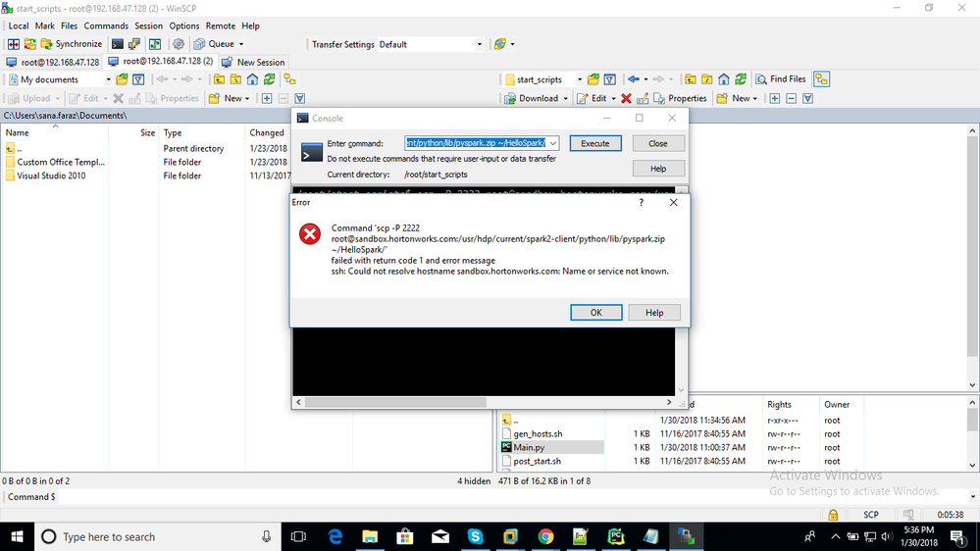This screenshot has width=980, height=551.
Task: Click remote panel unselect-files minus icon
Action: (x=792, y=98)
